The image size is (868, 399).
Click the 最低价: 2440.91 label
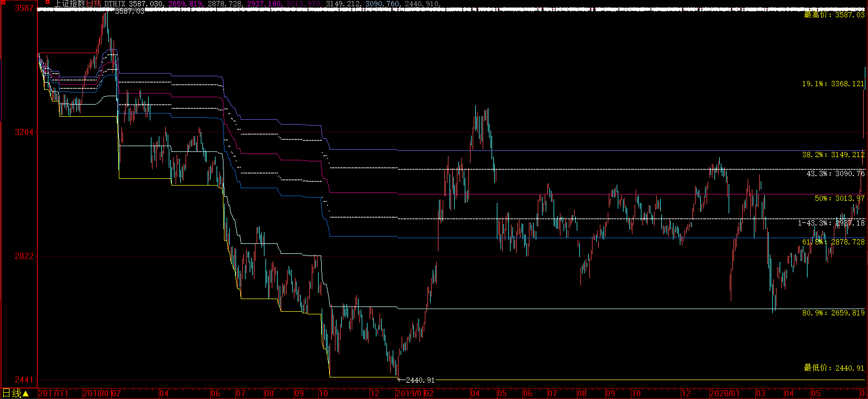(834, 368)
